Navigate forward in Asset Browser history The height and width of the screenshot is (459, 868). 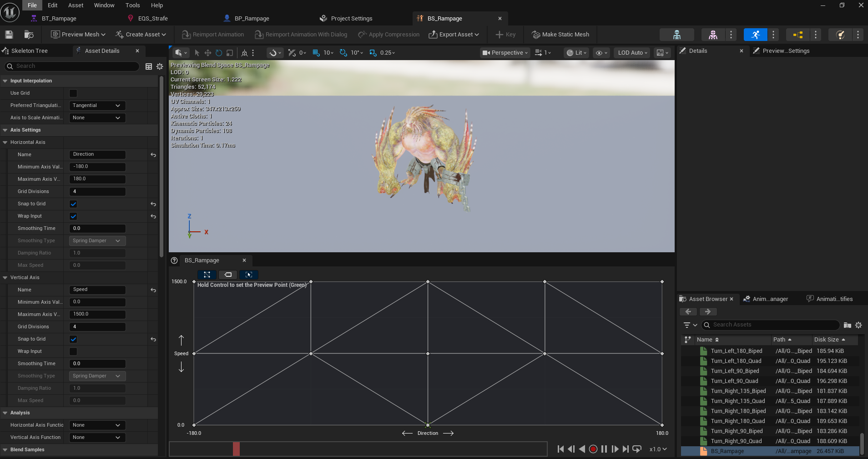point(708,312)
